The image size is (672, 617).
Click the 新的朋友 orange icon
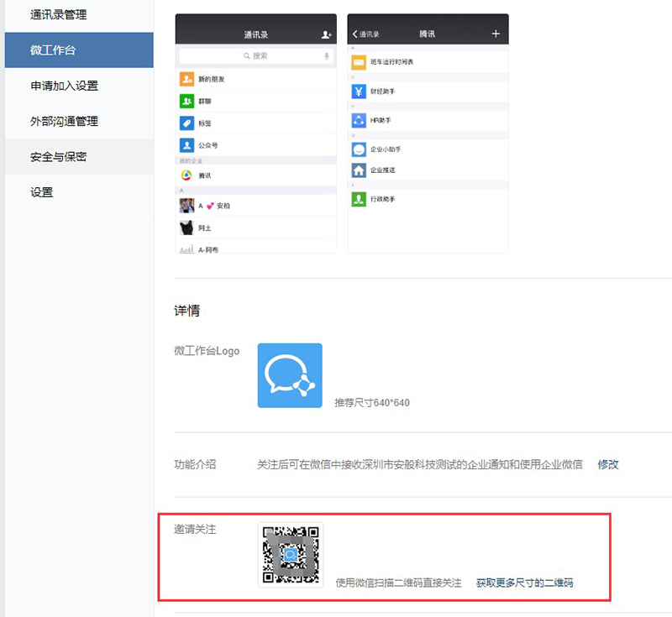point(186,79)
